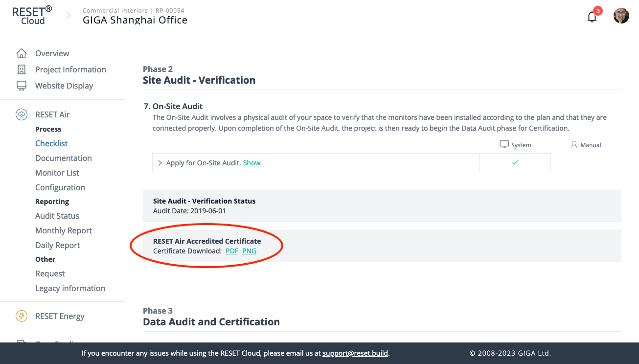Click the Audit Date: 2019-06-01 text
The height and width of the screenshot is (364, 639).
189,211
